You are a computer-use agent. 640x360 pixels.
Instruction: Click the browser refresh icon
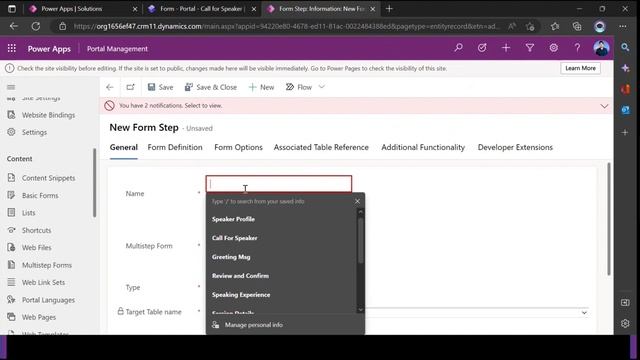coord(36,26)
